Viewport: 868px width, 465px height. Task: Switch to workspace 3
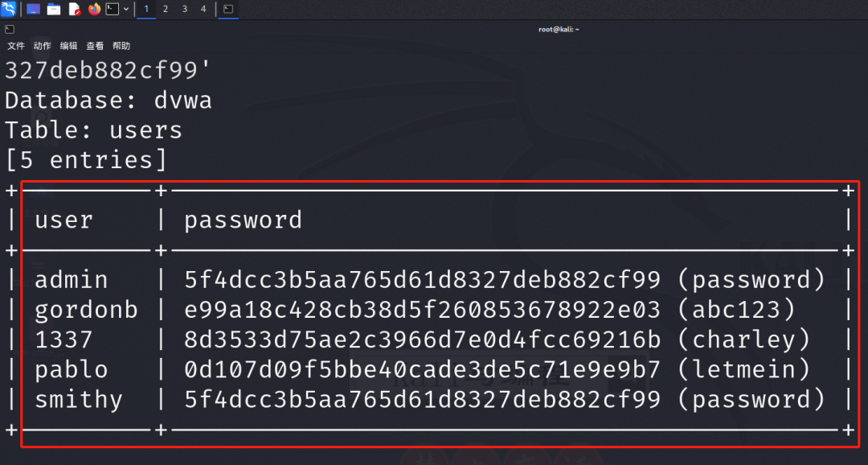[184, 9]
